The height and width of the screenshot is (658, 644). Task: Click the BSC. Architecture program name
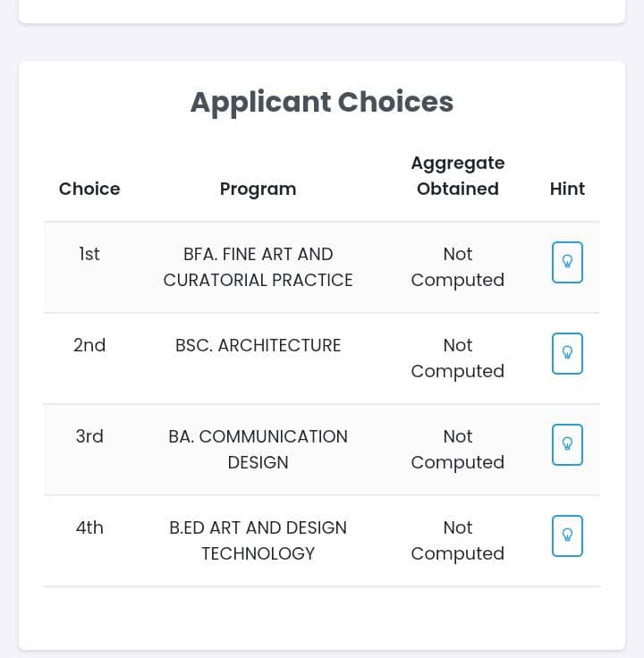point(258,345)
